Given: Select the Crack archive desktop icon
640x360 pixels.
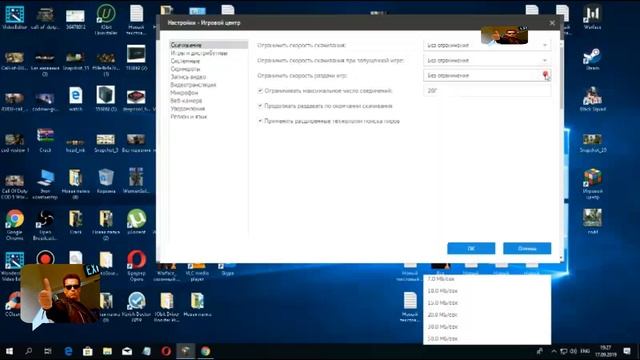Looking at the screenshot, I should click(x=45, y=140).
